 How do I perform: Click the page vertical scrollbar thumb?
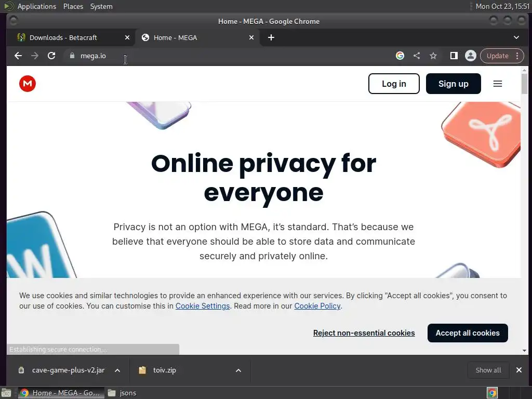point(524,84)
